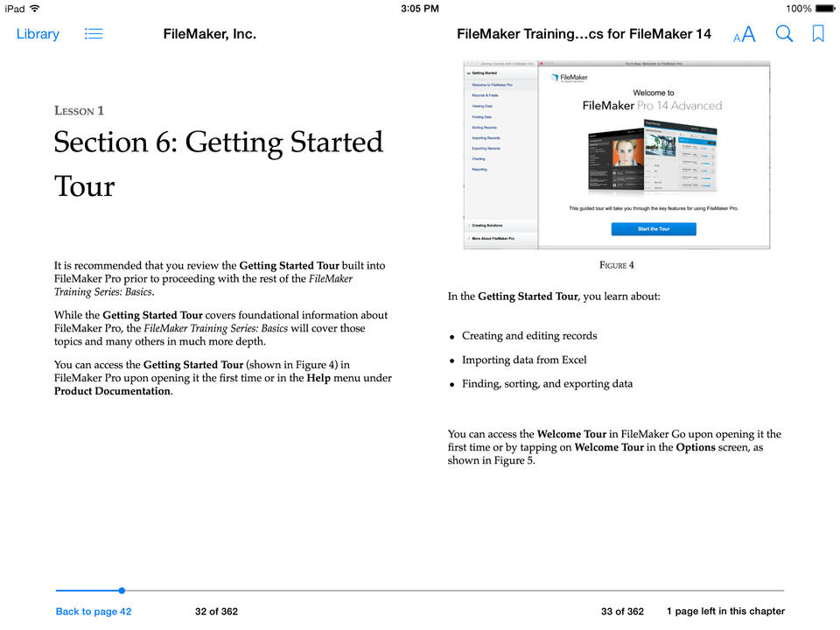Tap the '3:05 PM' clock
This screenshot has width=840, height=630.
point(420,9)
